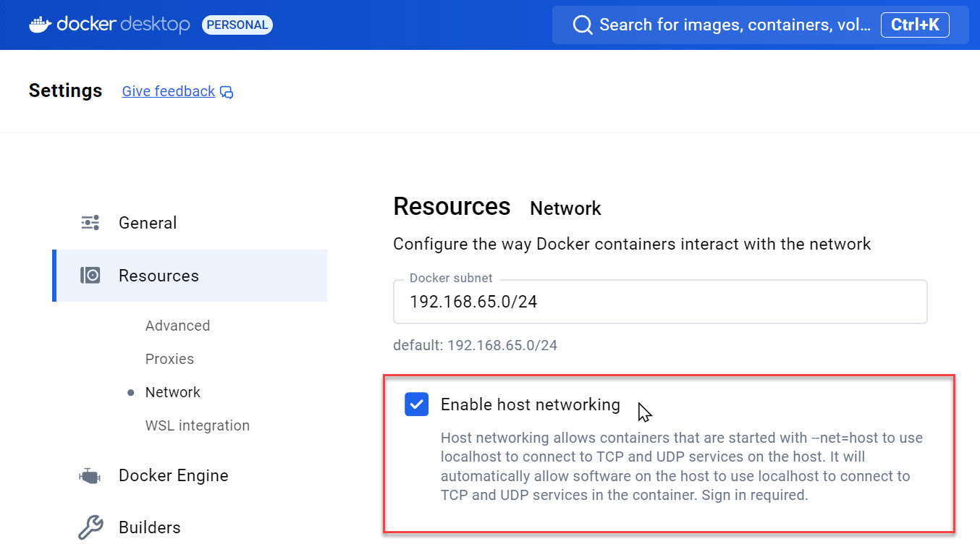Click the General sliders icon
Viewport: 980px width, 560px height.
tap(90, 223)
